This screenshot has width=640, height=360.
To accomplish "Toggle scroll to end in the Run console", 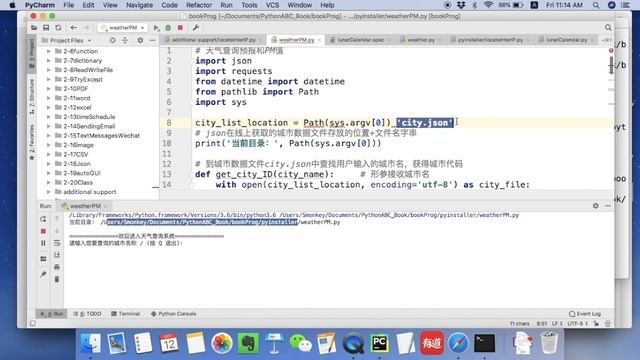I will (57, 255).
